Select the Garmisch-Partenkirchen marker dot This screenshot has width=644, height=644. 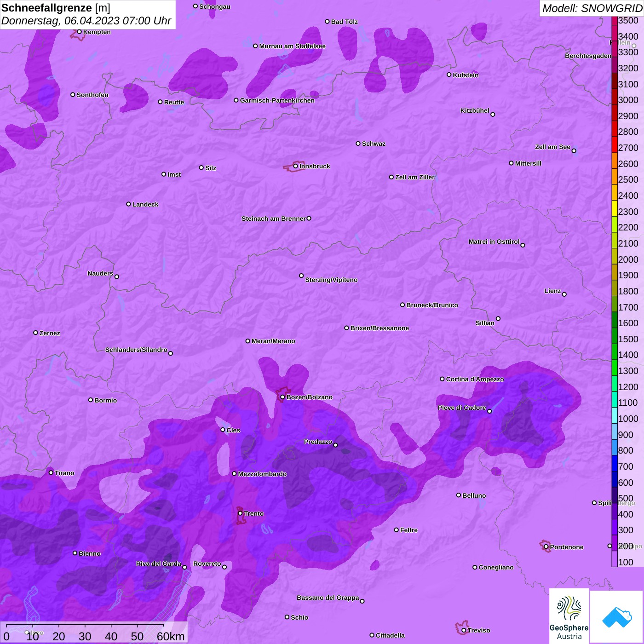click(236, 100)
